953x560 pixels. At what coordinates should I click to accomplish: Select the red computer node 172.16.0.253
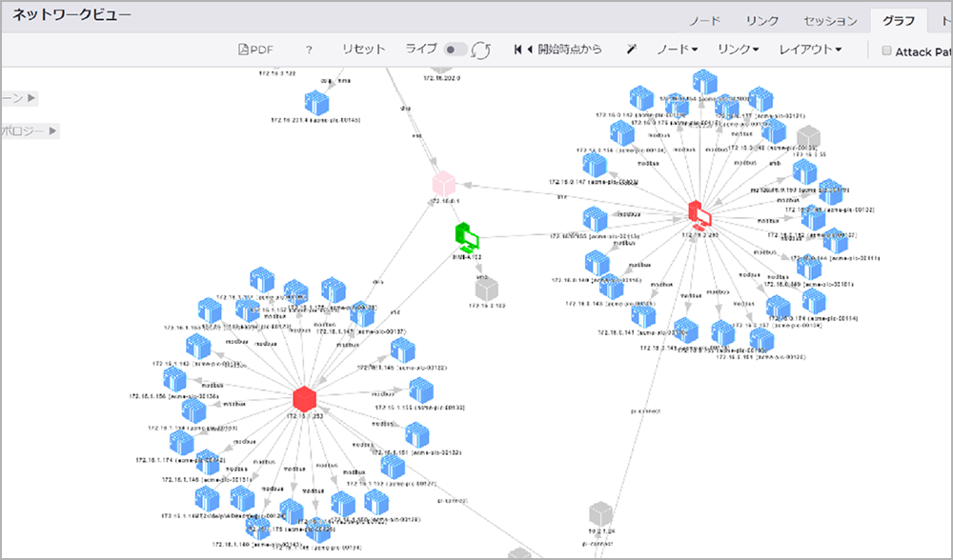(x=700, y=214)
